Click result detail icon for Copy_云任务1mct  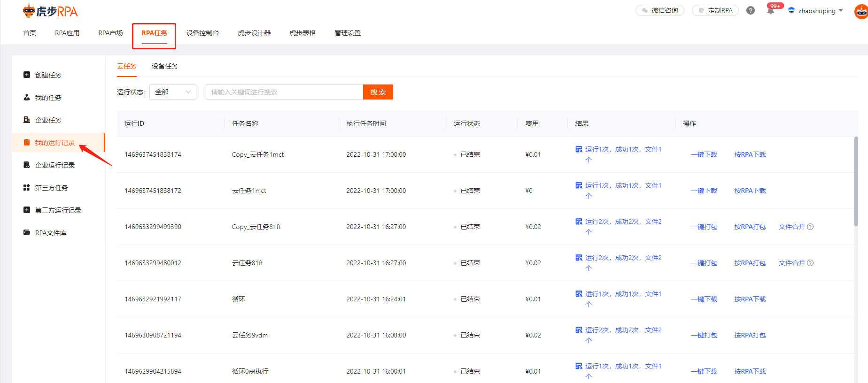tap(579, 149)
